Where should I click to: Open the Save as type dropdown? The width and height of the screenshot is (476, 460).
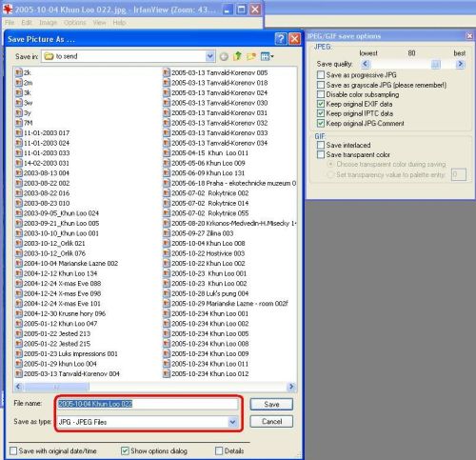tap(232, 422)
